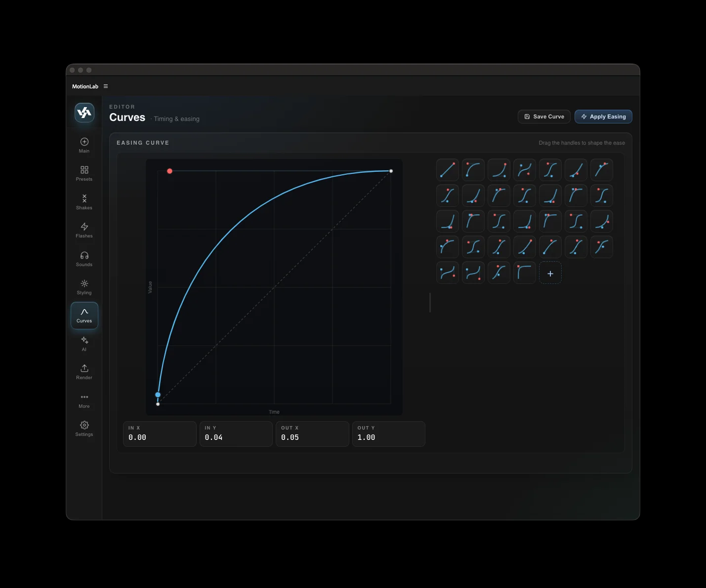Click the Save Curve button
The image size is (706, 588).
click(544, 117)
